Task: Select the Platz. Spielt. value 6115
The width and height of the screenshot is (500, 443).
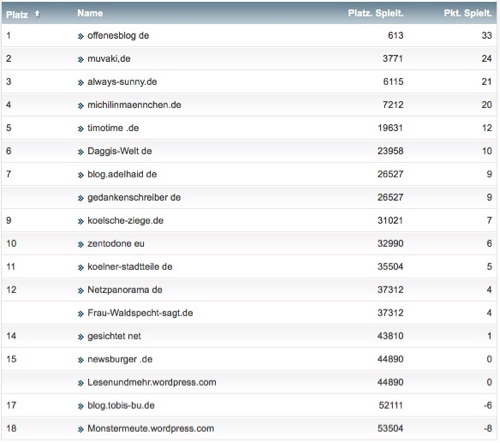Action: [393, 82]
